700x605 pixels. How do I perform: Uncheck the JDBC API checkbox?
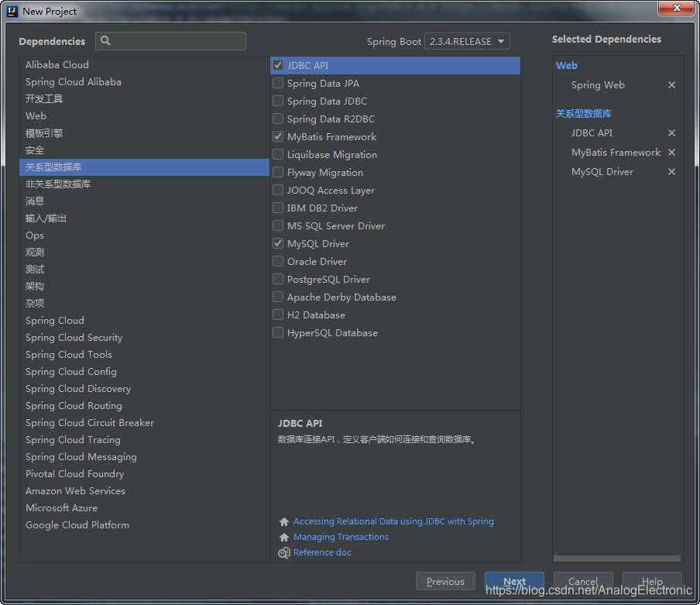(278, 65)
